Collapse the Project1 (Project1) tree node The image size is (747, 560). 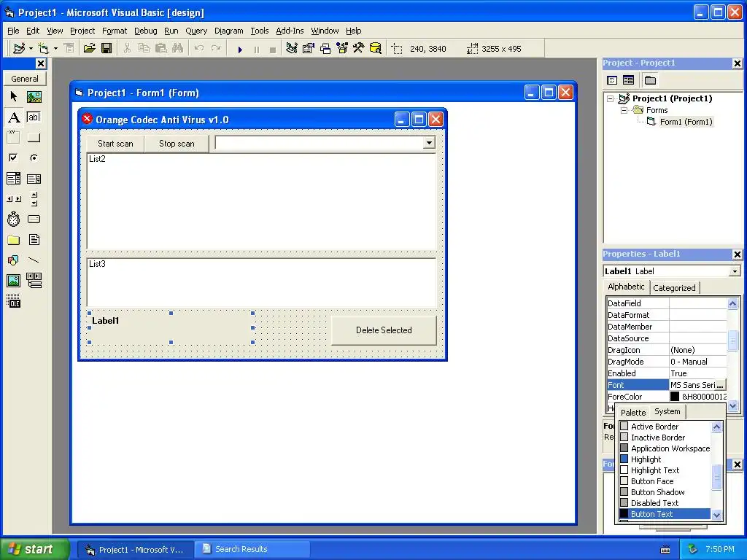click(611, 98)
